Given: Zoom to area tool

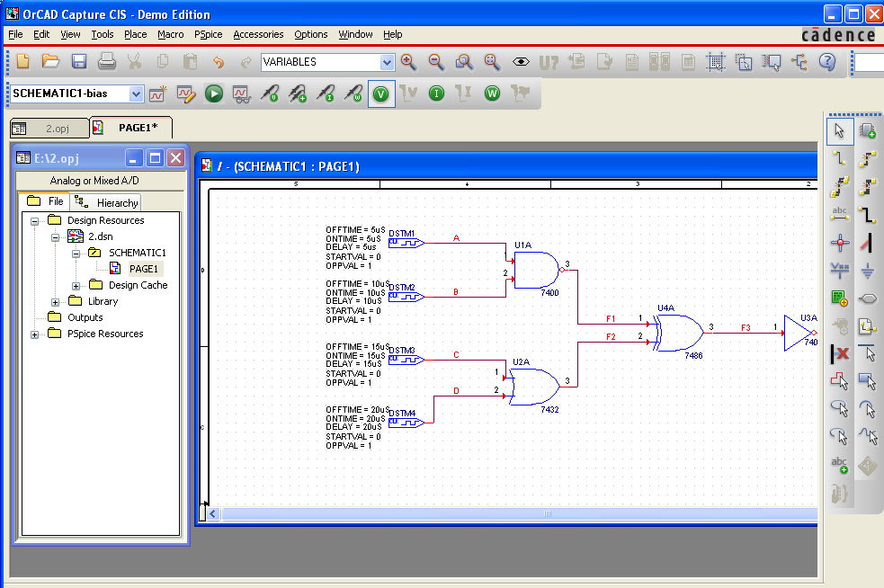Looking at the screenshot, I should coord(465,62).
